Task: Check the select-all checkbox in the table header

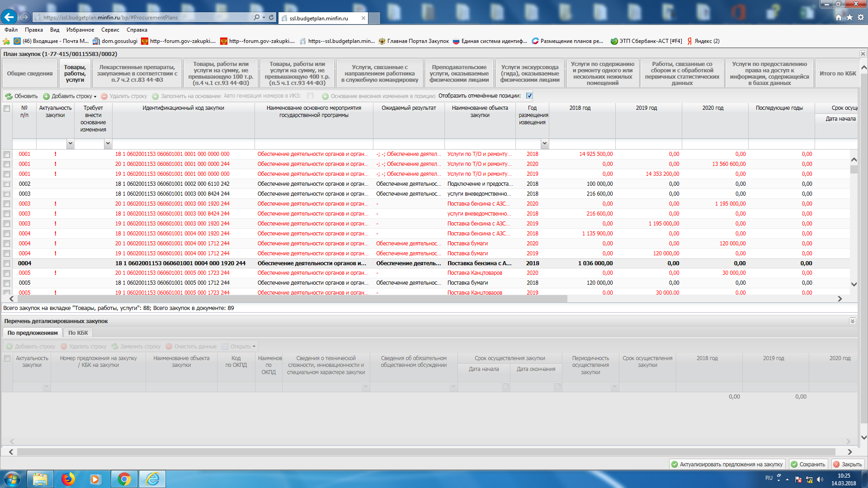Action: [x=7, y=108]
